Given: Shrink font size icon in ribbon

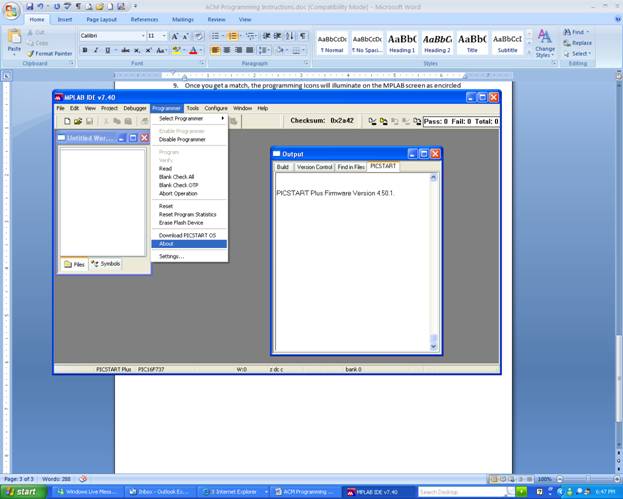Looking at the screenshot, I should (x=185, y=36).
